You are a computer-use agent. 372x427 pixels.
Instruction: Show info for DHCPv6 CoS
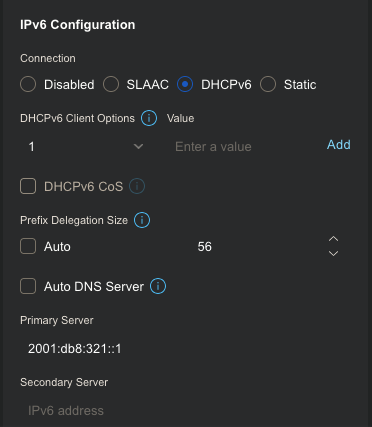[137, 186]
